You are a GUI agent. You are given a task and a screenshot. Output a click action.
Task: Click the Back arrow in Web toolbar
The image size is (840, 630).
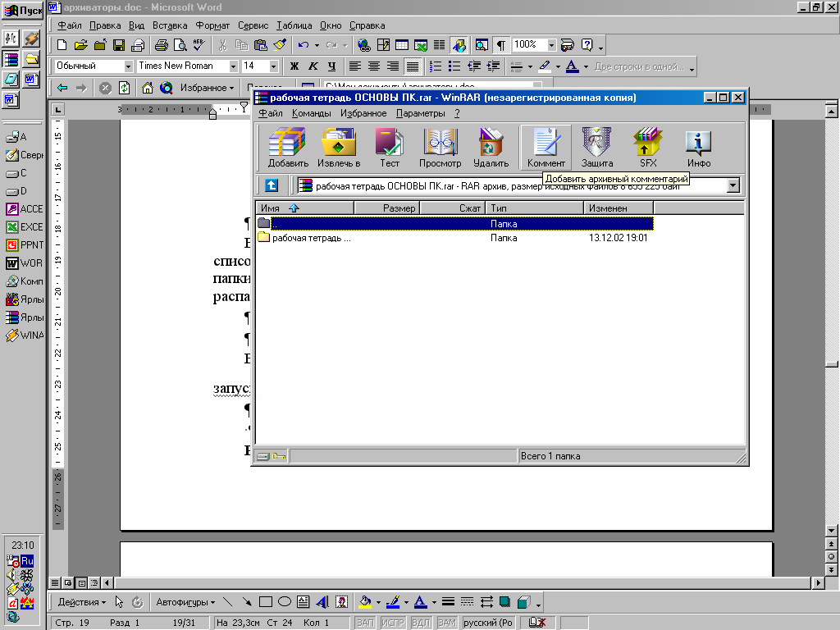point(62,87)
